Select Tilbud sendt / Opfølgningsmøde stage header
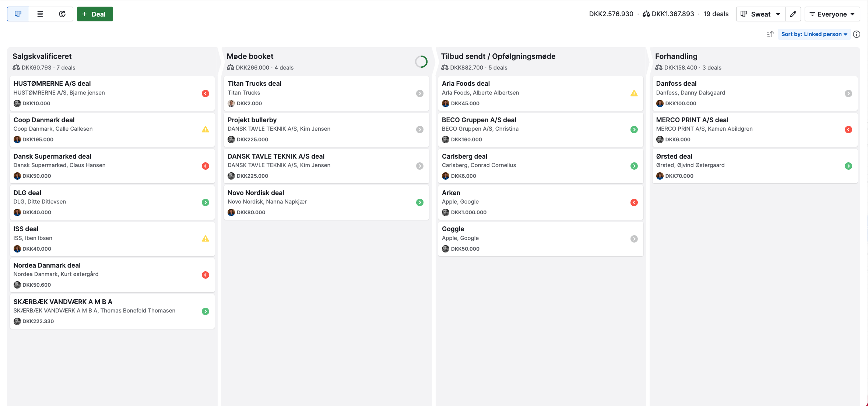The height and width of the screenshot is (406, 868). point(498,56)
